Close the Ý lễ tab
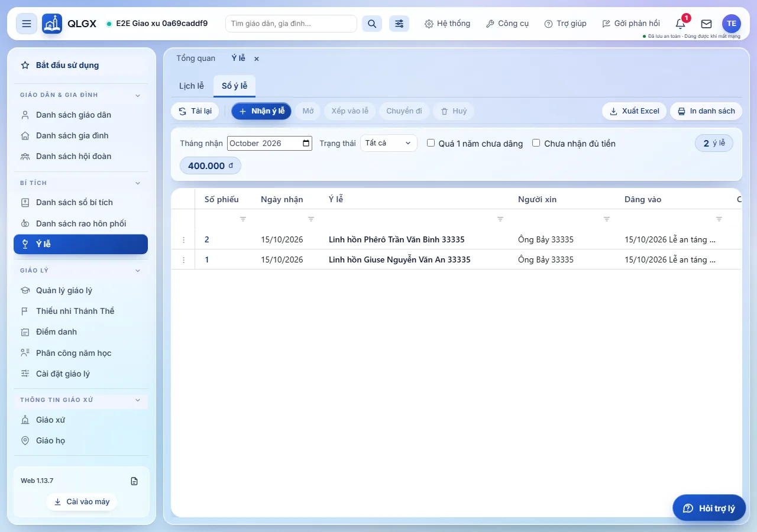757x532 pixels. (257, 59)
